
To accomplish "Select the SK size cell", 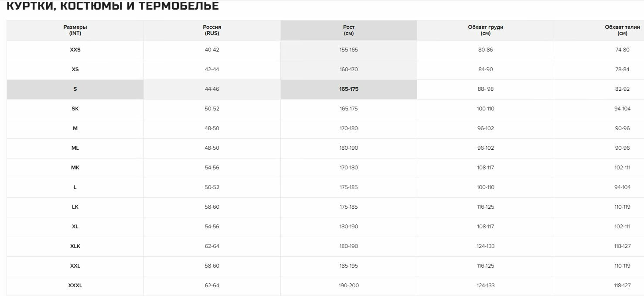I will [75, 109].
